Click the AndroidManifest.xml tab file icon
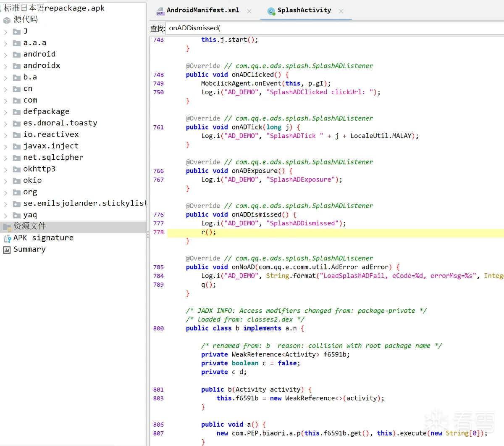The image size is (504, 446). click(x=160, y=11)
